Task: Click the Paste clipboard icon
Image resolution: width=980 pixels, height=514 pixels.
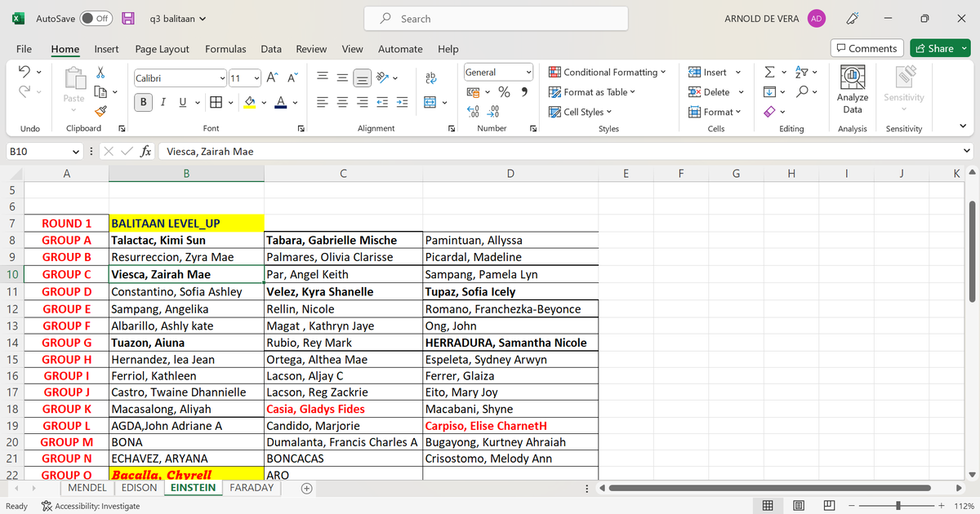Action: point(73,79)
